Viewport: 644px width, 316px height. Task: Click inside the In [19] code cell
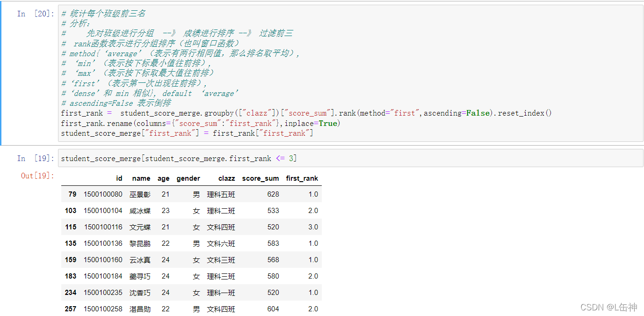(350, 158)
